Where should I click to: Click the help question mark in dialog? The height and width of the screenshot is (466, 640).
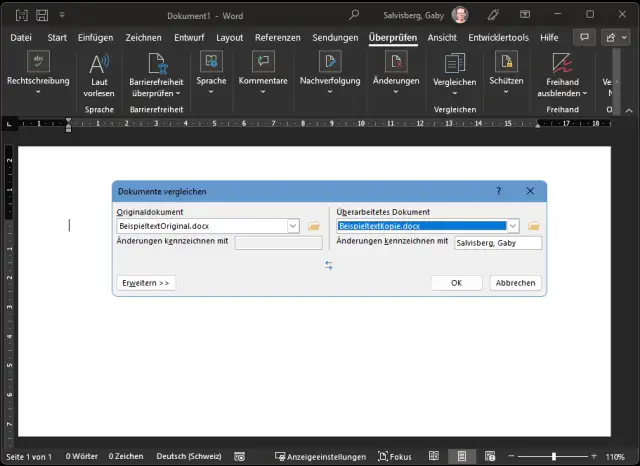(499, 190)
